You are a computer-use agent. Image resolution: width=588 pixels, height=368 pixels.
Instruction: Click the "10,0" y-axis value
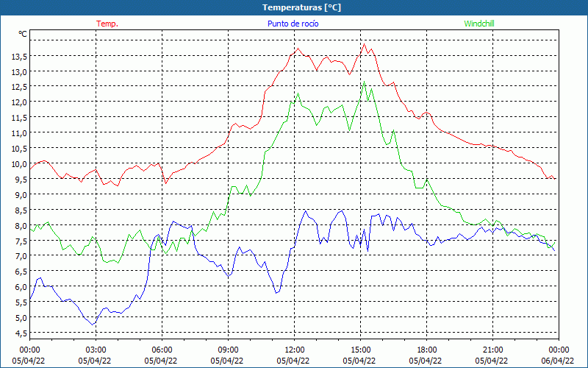19,164
